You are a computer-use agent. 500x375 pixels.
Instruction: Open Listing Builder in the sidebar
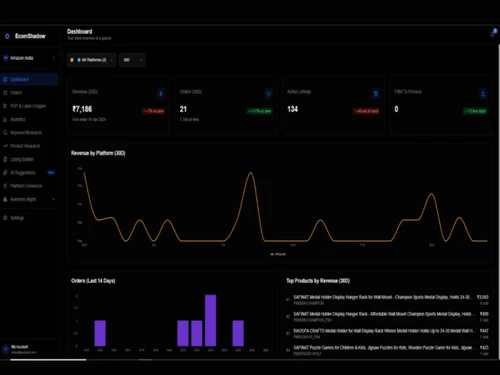pos(29,159)
